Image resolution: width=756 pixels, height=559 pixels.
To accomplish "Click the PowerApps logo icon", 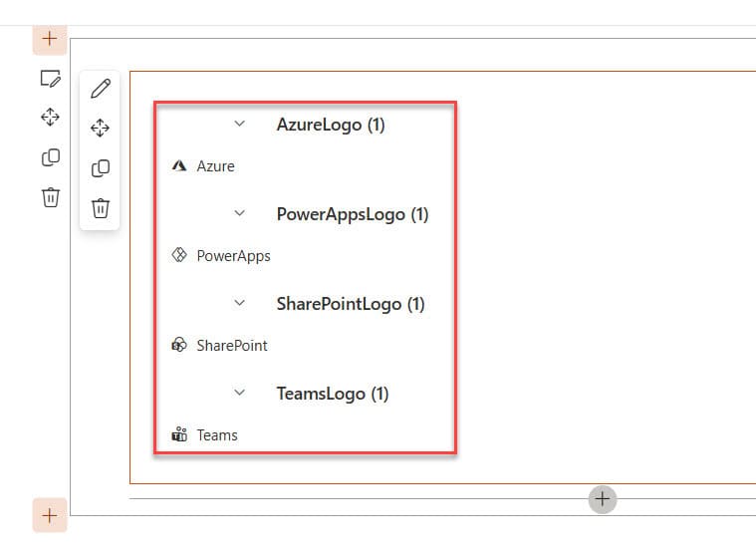I will coord(179,255).
